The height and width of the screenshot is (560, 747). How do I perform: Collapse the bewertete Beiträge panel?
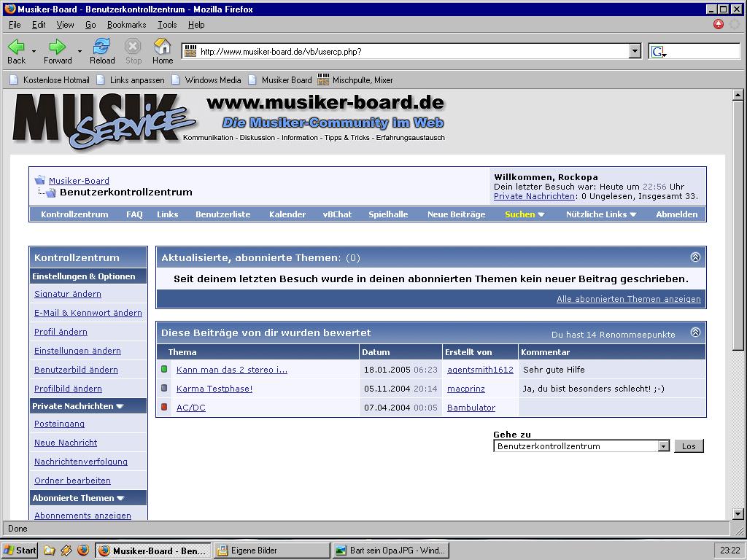click(x=695, y=332)
